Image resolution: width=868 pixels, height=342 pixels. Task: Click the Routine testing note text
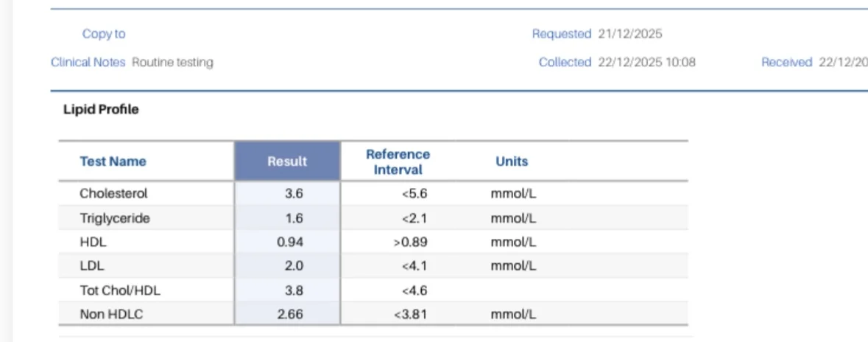[x=172, y=62]
